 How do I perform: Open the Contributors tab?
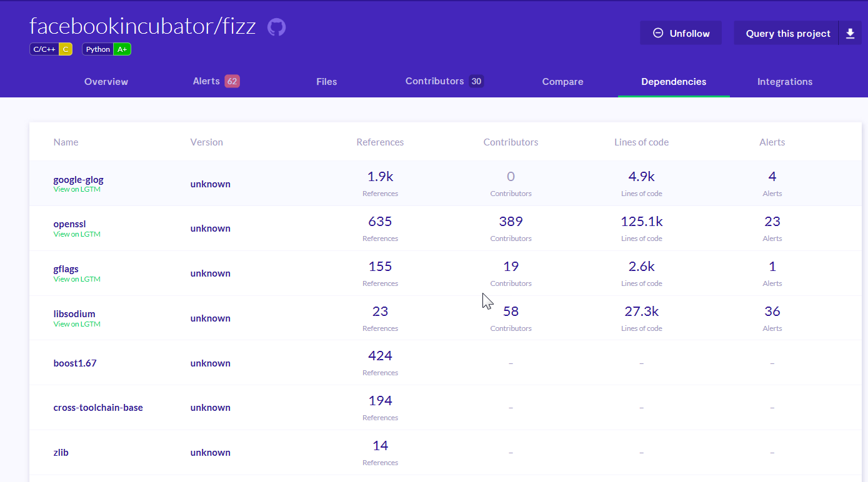point(444,81)
